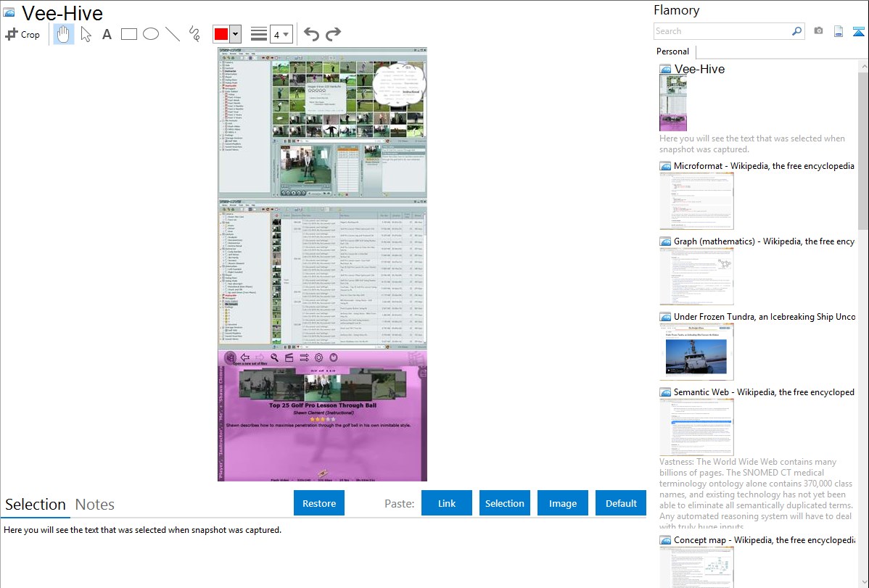Viewport: 869px width, 588px height.
Task: Click the icon beside Microformat entry
Action: point(665,166)
